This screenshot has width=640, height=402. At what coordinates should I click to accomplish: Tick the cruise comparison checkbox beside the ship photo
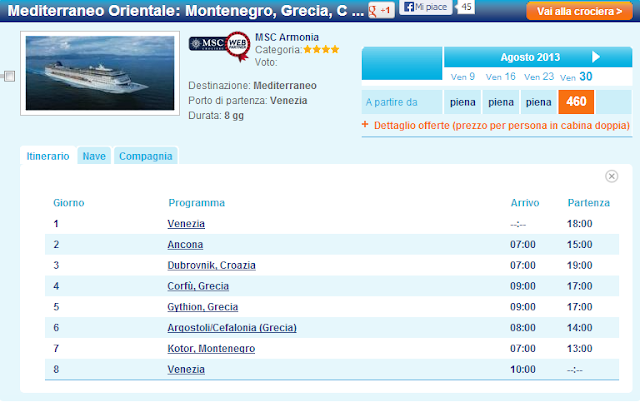9,76
